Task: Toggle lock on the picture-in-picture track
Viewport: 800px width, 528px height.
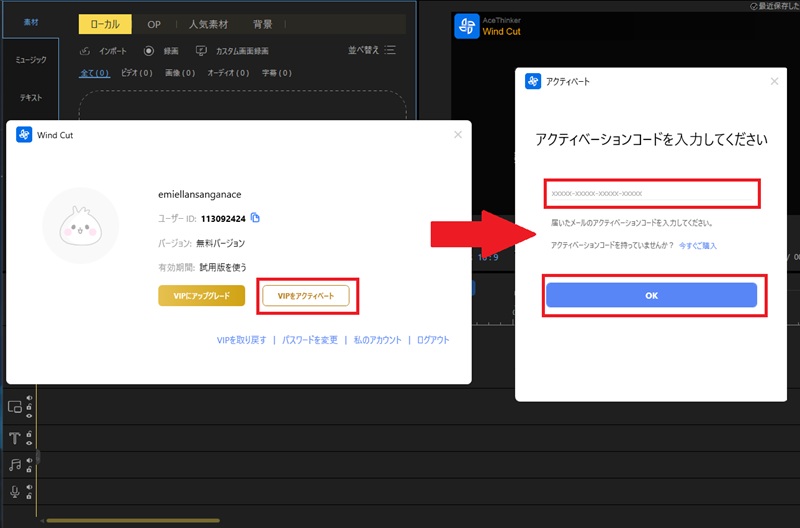Action: 29,407
